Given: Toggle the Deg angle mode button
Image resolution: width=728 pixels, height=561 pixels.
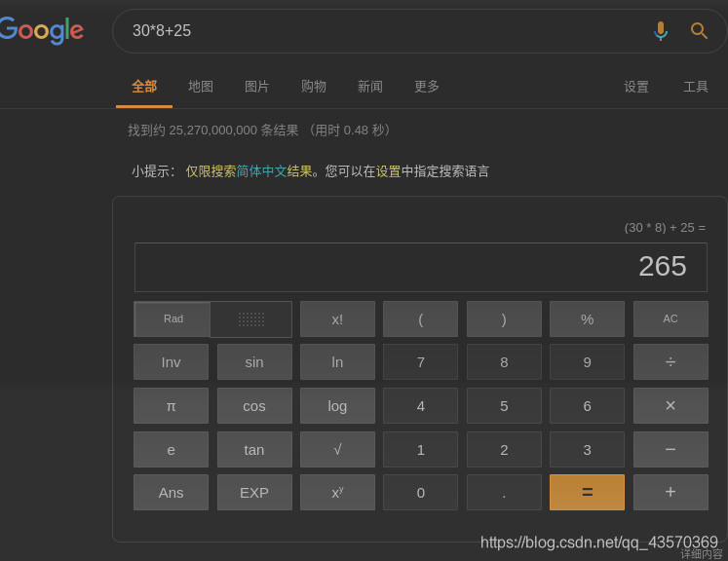Looking at the screenshot, I should 251,319.
